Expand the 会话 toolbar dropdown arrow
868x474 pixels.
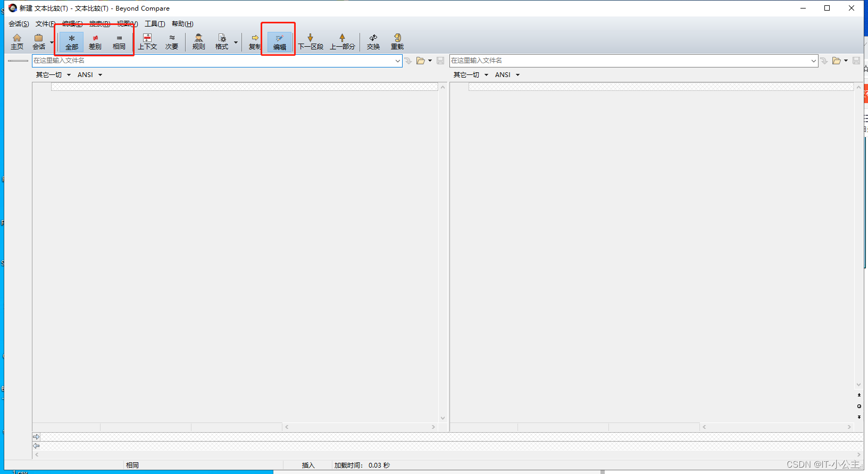[52, 42]
